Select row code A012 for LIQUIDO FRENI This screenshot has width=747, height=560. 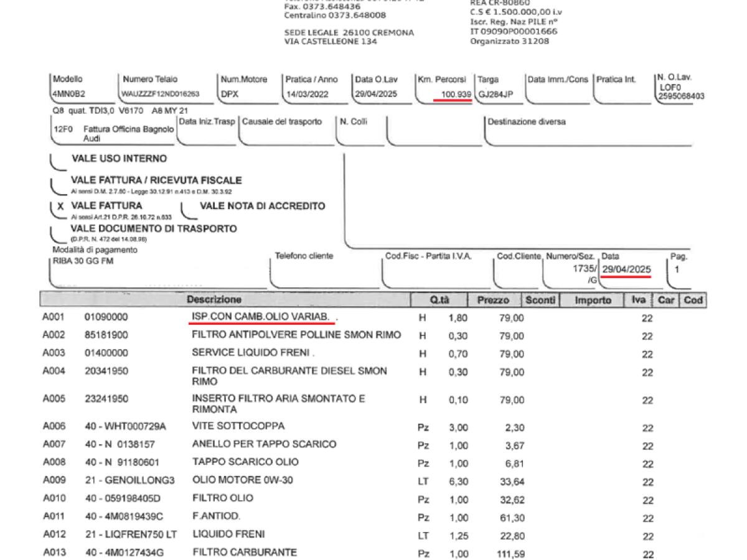[x=54, y=534]
